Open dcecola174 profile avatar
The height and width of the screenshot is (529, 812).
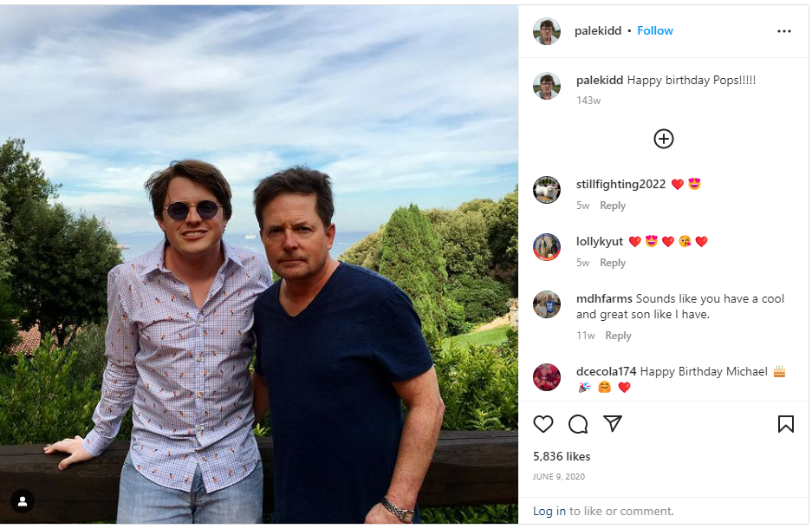[x=547, y=377]
